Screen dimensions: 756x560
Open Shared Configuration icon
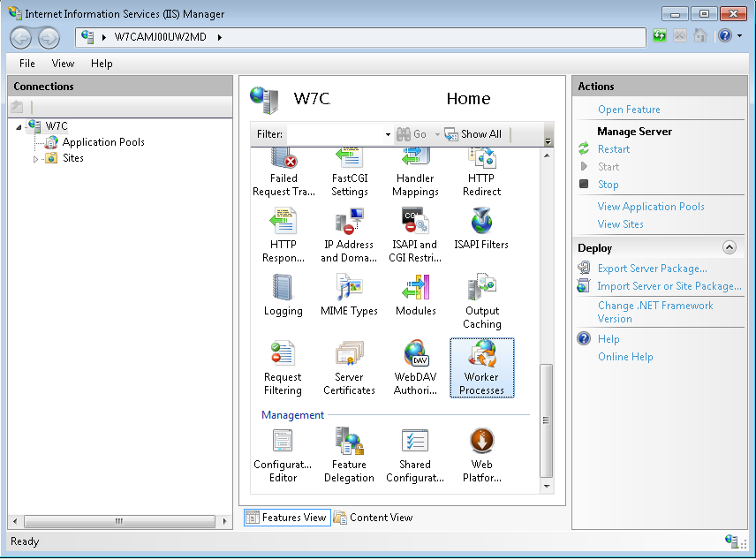coord(415,456)
